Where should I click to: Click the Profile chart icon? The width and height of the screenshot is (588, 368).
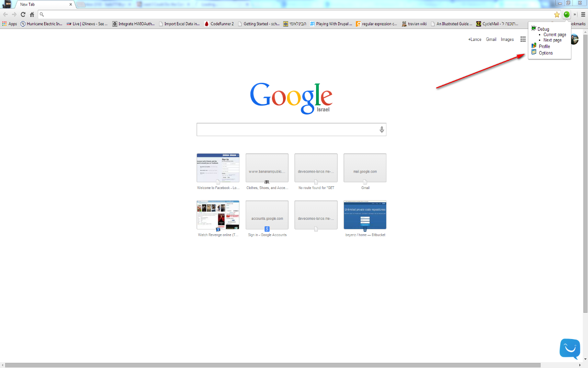(x=534, y=46)
